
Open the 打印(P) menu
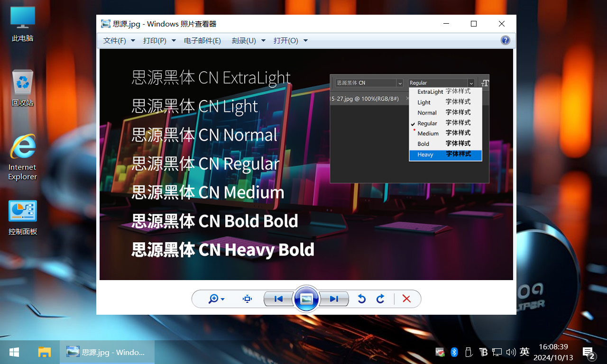coord(159,41)
